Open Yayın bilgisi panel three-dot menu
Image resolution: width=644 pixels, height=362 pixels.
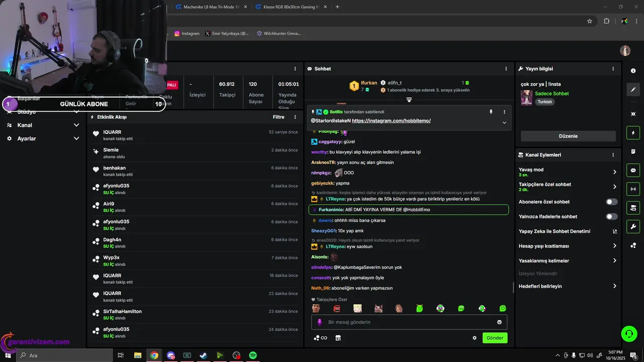(613, 69)
